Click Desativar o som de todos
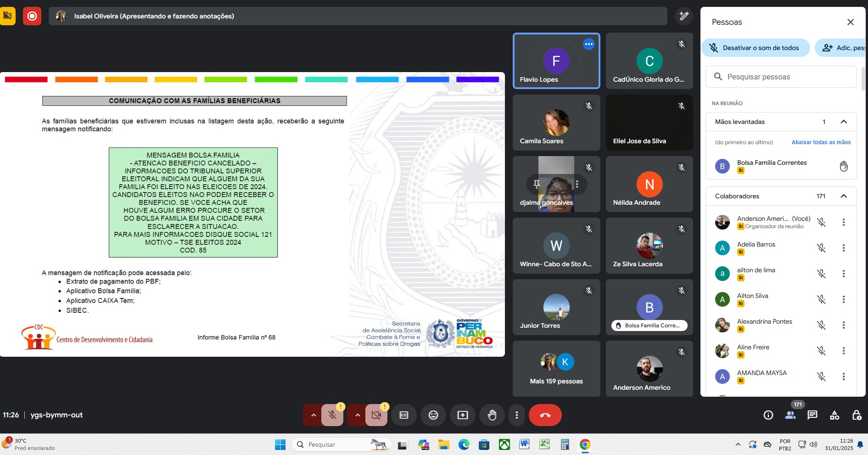 point(755,48)
